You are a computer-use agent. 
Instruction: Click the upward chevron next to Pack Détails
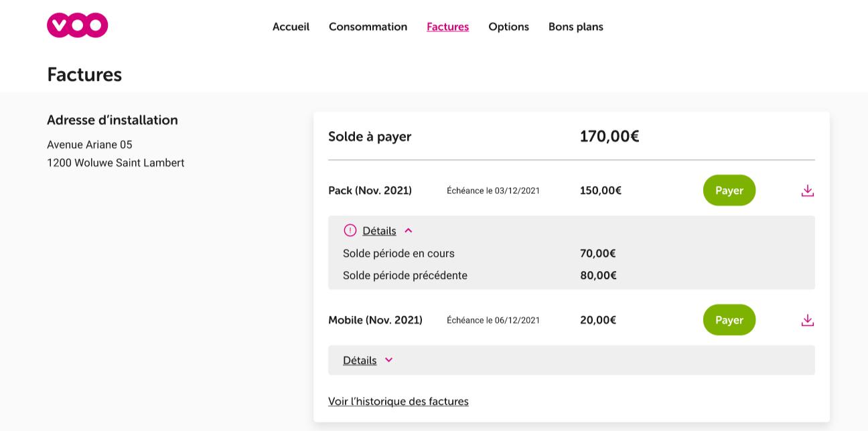(x=409, y=230)
